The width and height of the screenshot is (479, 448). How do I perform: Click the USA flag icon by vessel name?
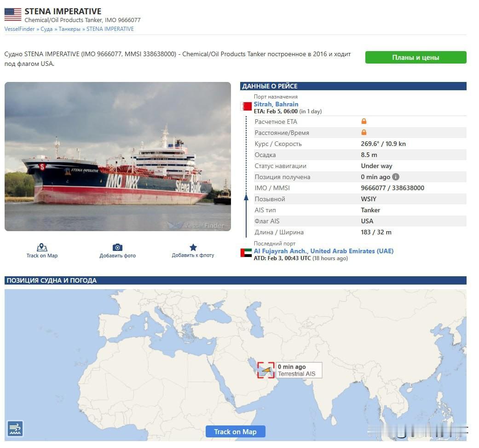(13, 15)
